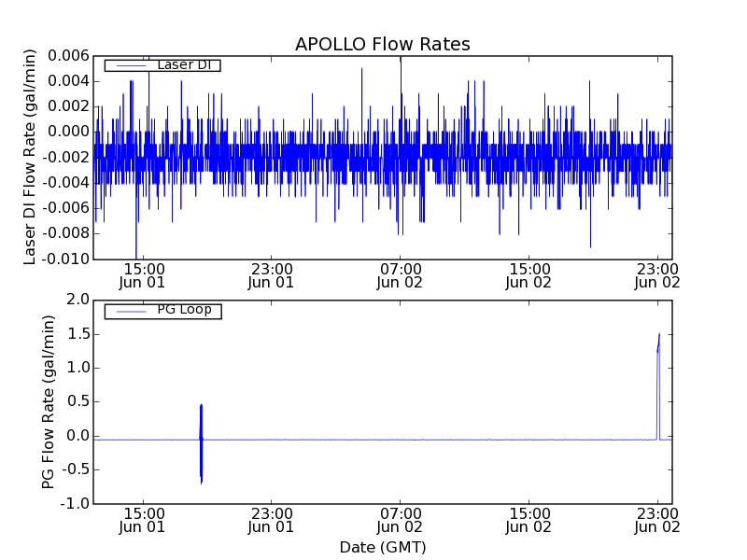This screenshot has width=747, height=560.
Task: Click the -0.5 tick label on PG chart
Action: click(x=76, y=469)
